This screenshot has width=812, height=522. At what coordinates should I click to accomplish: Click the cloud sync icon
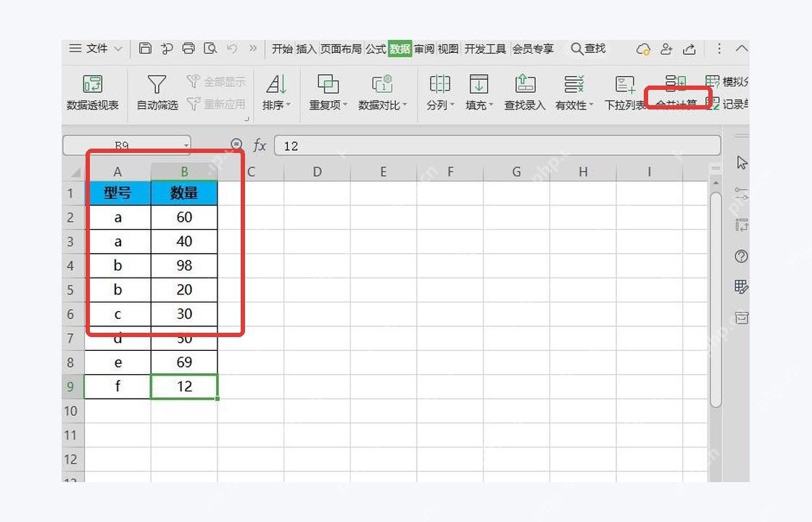coord(643,49)
